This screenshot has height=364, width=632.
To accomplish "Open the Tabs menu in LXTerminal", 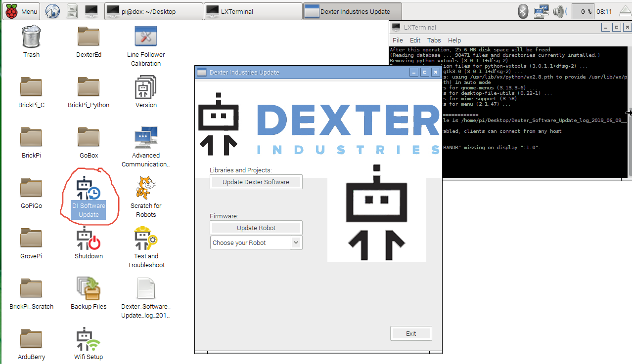I will coord(434,40).
